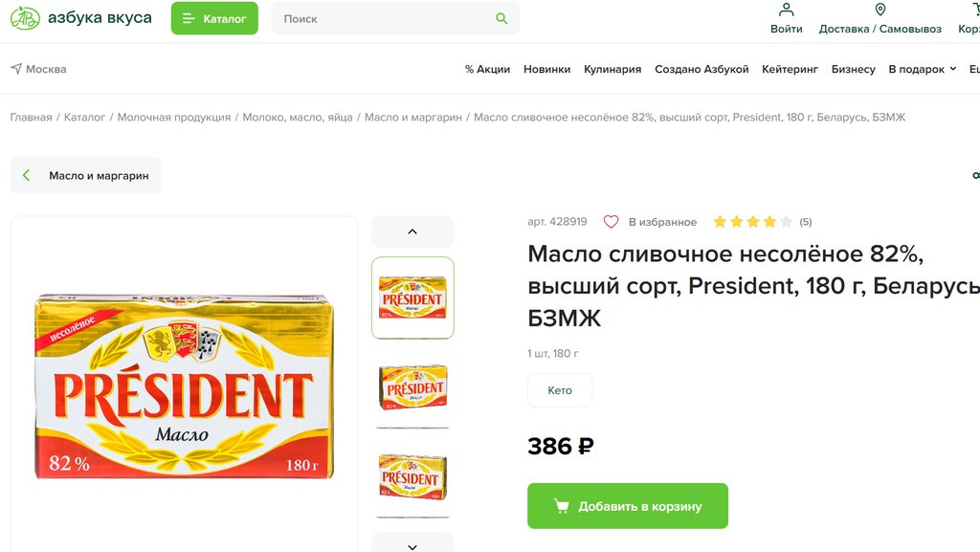Image resolution: width=980 pixels, height=552 pixels.
Task: Click the Azbuka Vkusa logo icon
Action: (25, 18)
